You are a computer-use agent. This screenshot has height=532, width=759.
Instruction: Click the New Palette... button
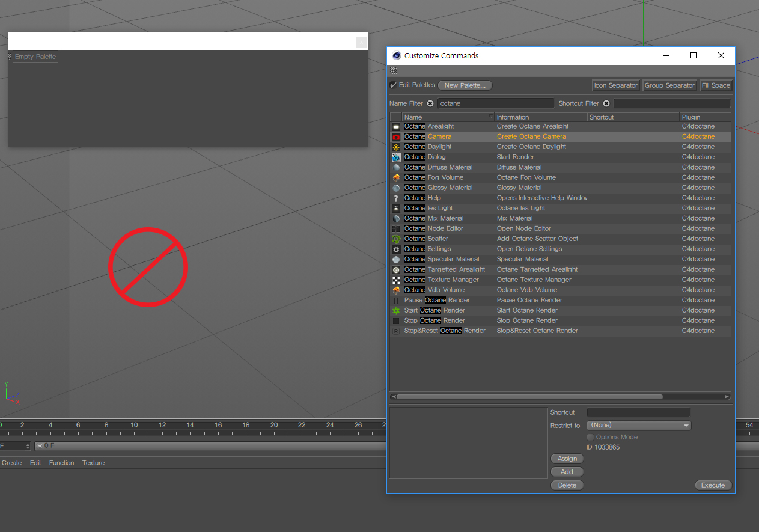point(465,85)
